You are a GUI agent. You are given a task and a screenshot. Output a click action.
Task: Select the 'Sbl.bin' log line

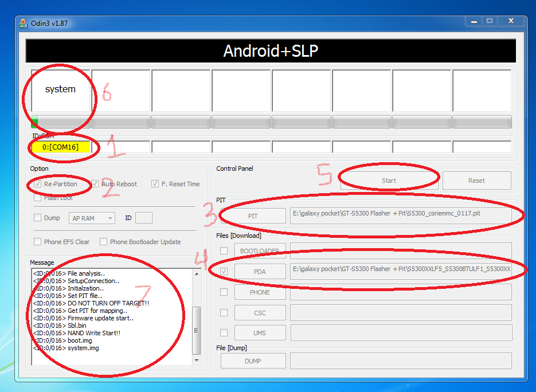point(60,326)
